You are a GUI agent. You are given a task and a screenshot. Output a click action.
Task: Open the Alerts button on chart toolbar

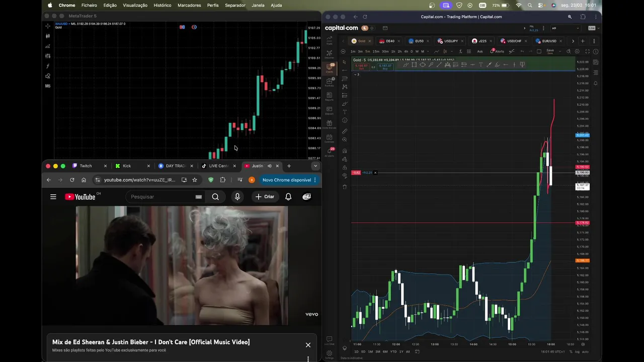click(497, 51)
